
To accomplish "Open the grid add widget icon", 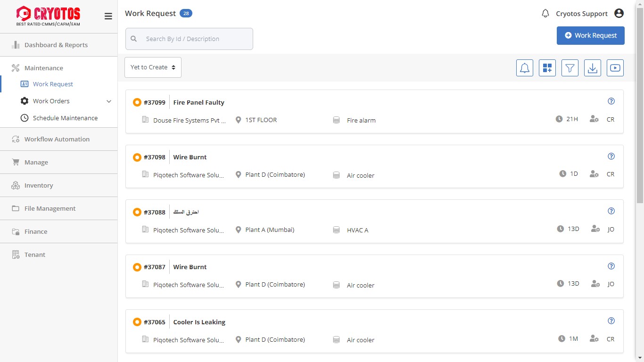I will pyautogui.click(x=547, y=68).
